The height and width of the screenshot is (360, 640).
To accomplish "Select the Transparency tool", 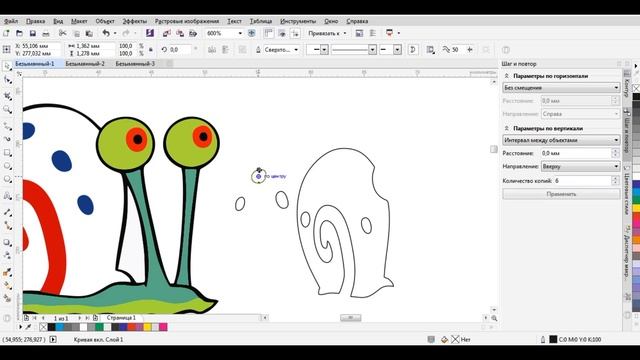I will tap(7, 256).
